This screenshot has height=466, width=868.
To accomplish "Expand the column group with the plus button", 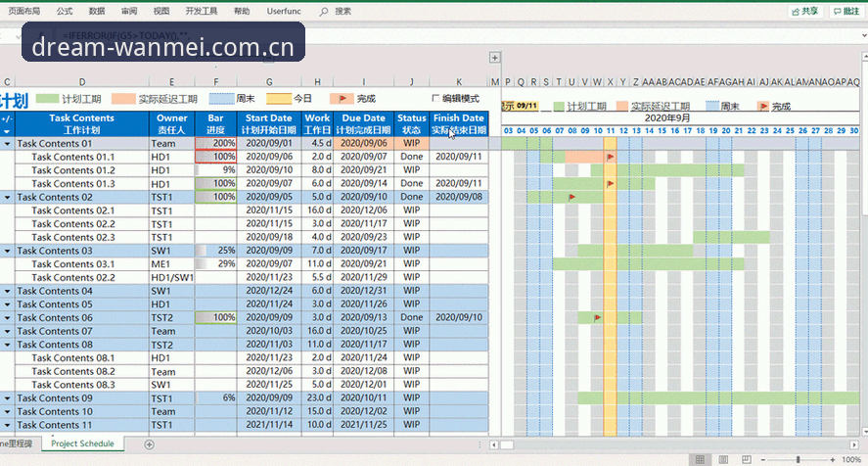I will (495, 57).
